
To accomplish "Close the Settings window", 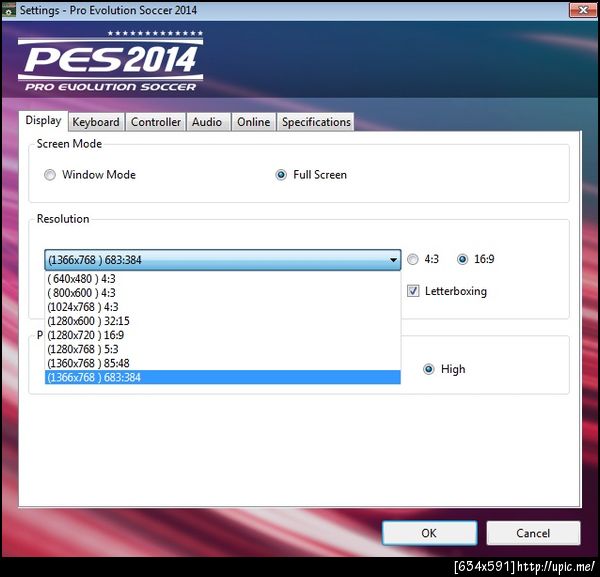I will coord(583,10).
